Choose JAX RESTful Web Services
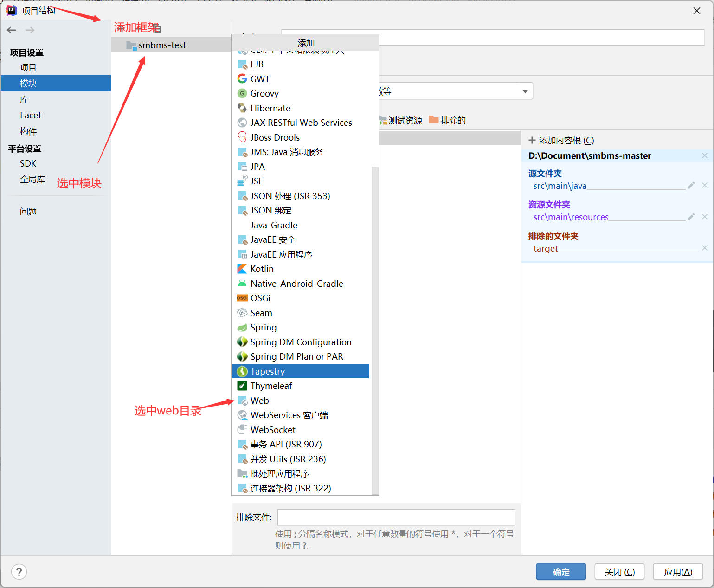 [300, 123]
